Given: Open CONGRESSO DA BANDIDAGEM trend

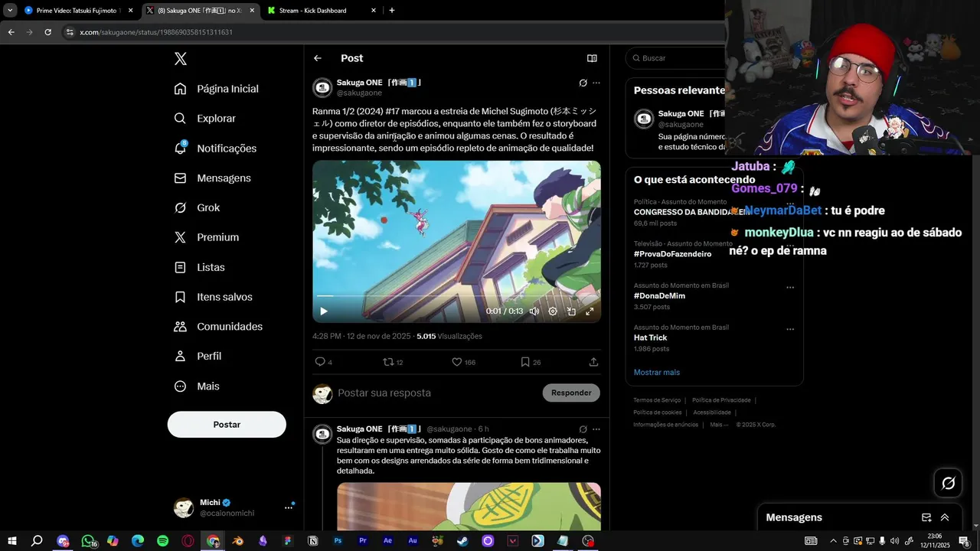Looking at the screenshot, I should point(691,212).
